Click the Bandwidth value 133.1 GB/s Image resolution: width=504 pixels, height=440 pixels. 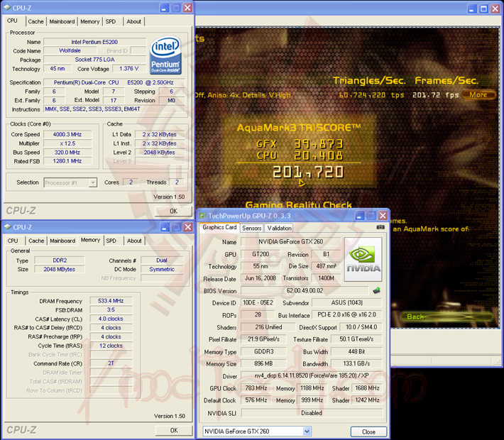356,363
